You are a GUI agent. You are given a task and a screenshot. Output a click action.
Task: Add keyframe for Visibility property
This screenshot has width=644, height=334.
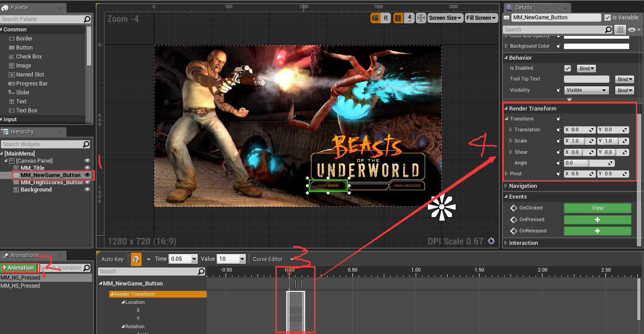tap(559, 90)
